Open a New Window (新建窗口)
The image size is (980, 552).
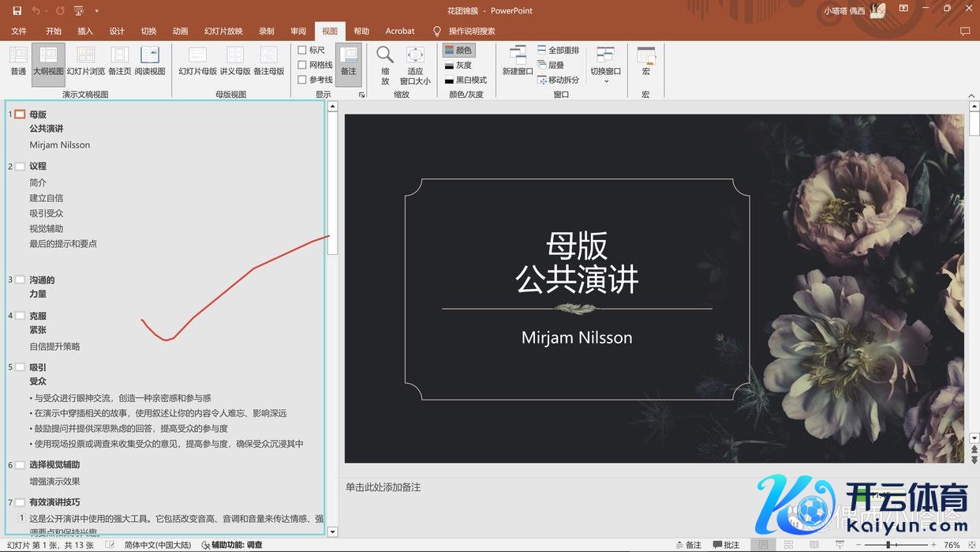point(518,62)
